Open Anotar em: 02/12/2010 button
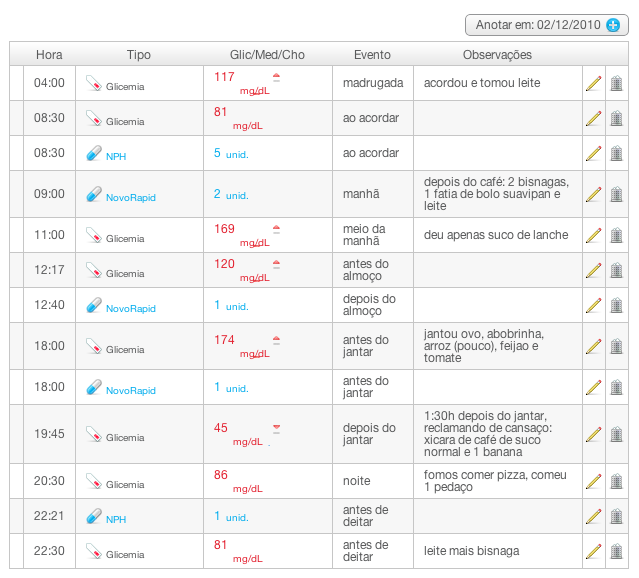The width and height of the screenshot is (639, 578). pos(547,25)
